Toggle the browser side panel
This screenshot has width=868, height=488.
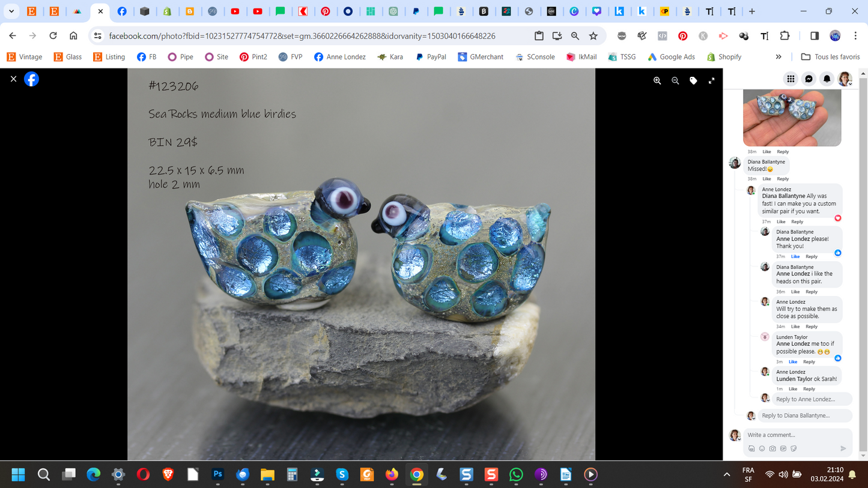pos(814,36)
